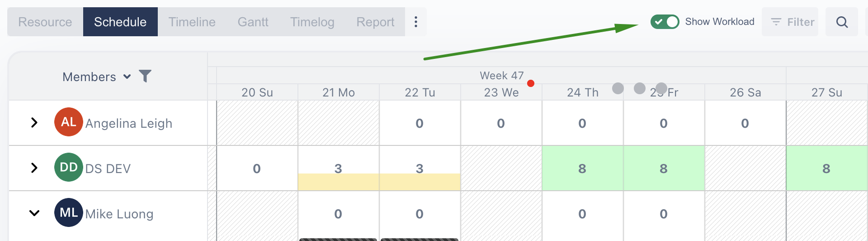
Task: Click the ML avatar for Mike Luong
Action: tap(69, 212)
